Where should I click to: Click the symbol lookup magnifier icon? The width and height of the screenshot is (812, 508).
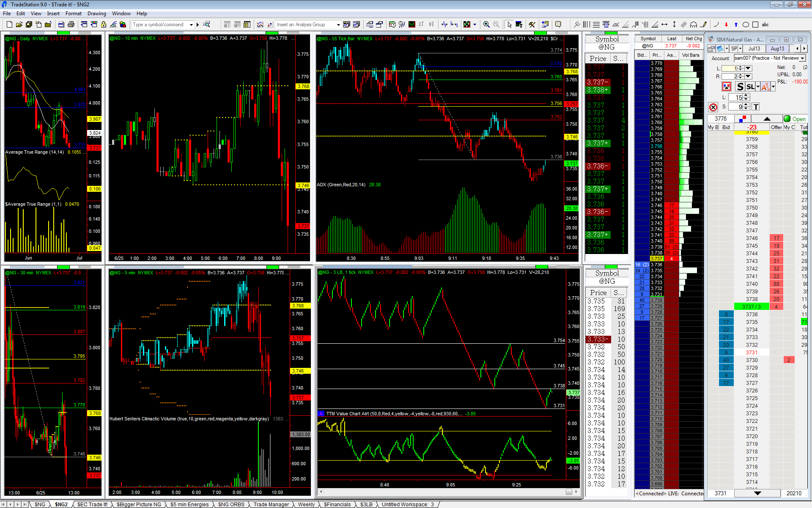coord(206,25)
